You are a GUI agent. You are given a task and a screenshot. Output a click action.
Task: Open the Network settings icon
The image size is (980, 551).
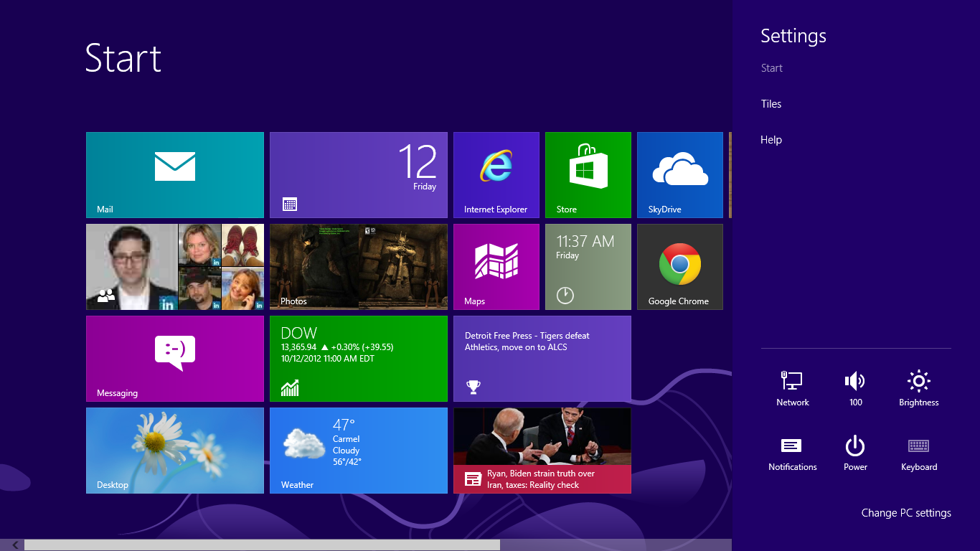tap(793, 388)
